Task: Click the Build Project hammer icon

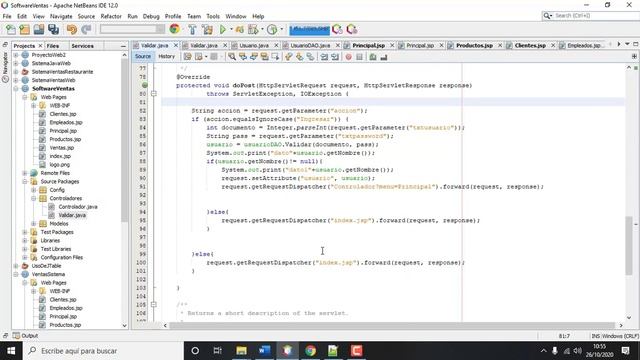Action: pos(192,29)
